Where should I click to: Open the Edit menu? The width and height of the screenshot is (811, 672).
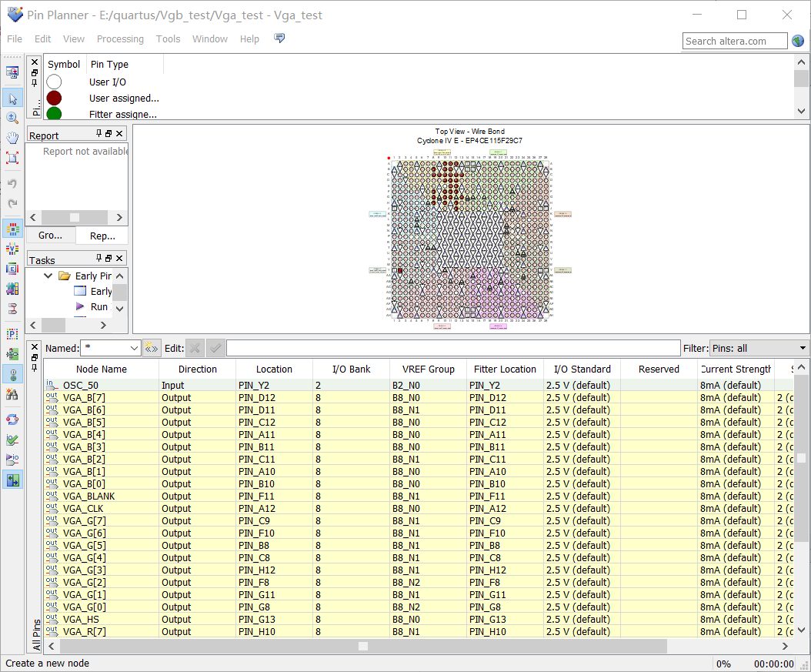point(42,38)
